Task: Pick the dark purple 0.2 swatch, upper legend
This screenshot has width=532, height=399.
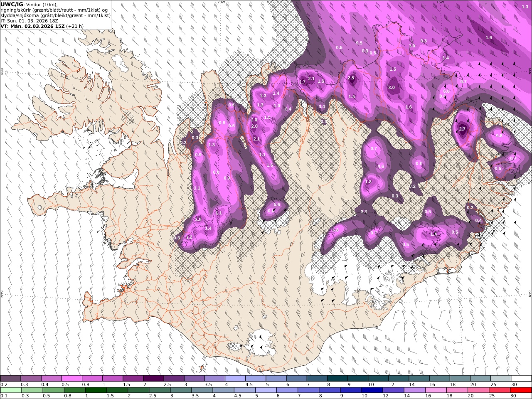Action: tap(10, 378)
